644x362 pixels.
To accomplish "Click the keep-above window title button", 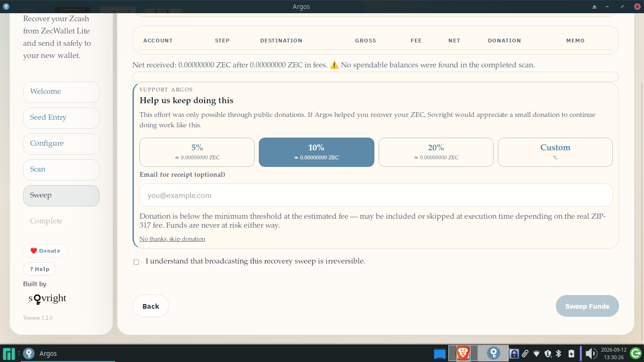I will click(594, 7).
